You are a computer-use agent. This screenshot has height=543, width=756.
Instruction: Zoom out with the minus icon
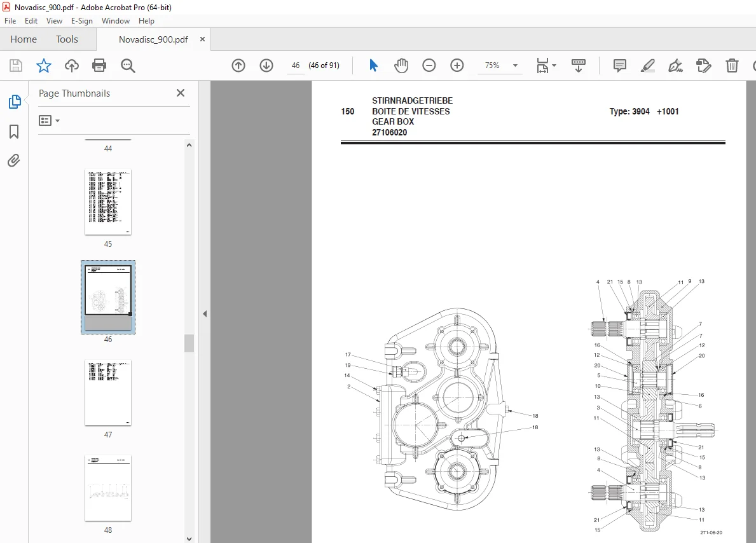click(x=429, y=65)
